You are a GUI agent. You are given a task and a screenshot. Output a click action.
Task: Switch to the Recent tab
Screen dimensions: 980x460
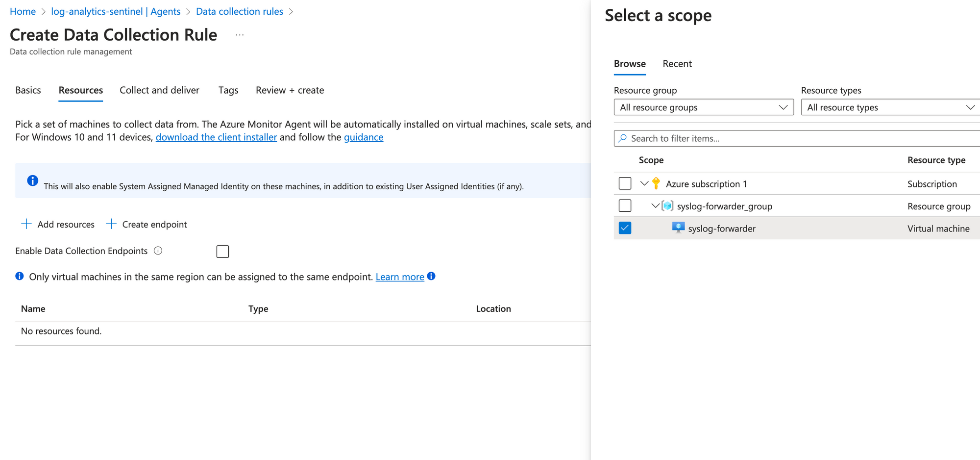tap(677, 64)
